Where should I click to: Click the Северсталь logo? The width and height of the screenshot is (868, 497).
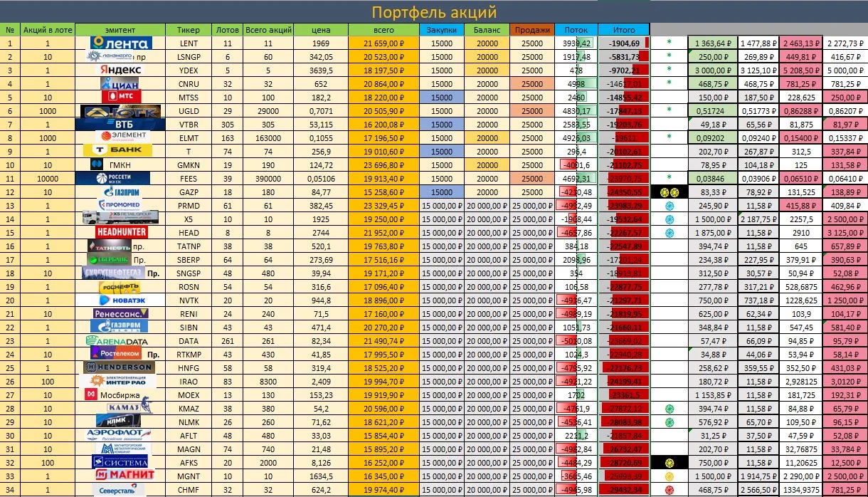click(x=119, y=488)
